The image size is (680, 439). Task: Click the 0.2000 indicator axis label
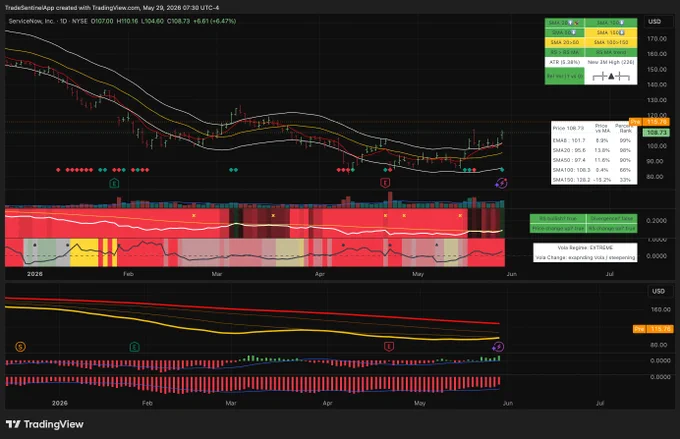click(657, 220)
